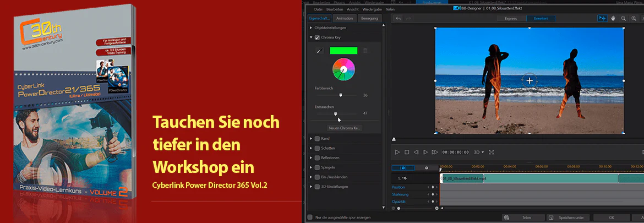The width and height of the screenshot is (644, 223).
Task: Step back one frame
Action: pos(416,152)
